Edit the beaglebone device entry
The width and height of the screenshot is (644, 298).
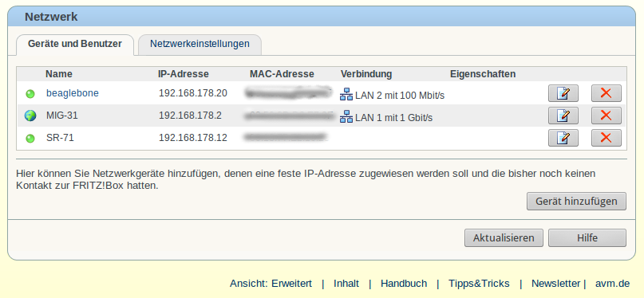563,93
